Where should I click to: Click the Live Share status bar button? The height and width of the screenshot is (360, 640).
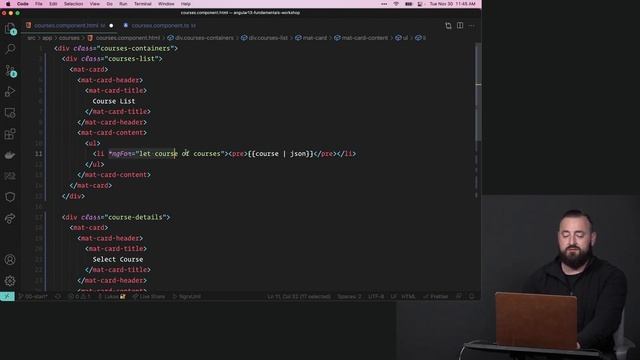[149, 296]
